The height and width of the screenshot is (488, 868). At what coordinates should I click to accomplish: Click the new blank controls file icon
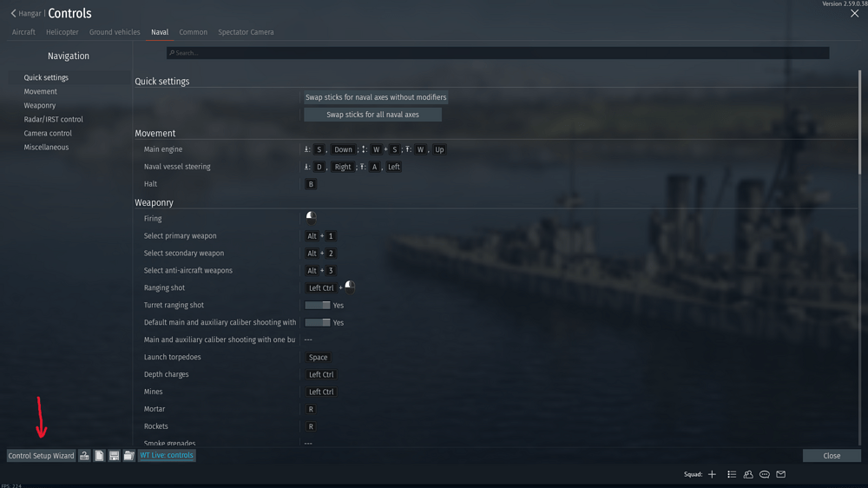[x=99, y=455]
